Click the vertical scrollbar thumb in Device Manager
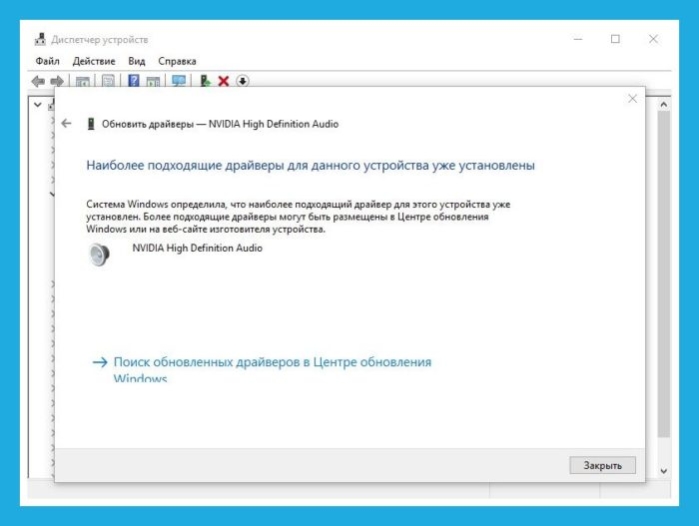Viewport: 699px width, 526px height. click(664, 274)
